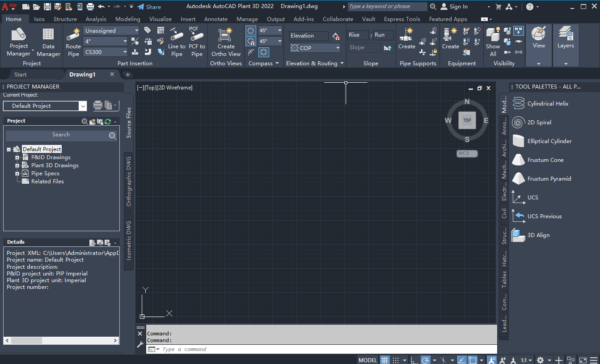600x364 pixels.
Task: Click Create Ortho View
Action: pos(226,42)
